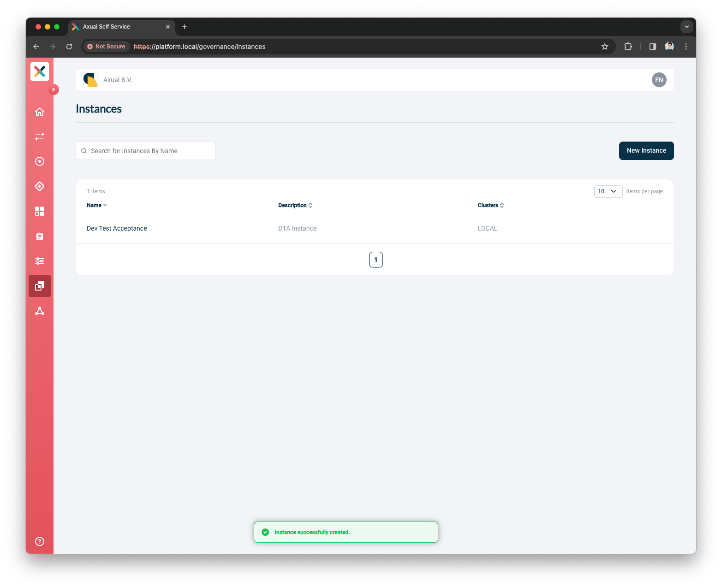Viewport: 722px width, 588px height.
Task: Open the circle-dot sidebar icon
Action: pyautogui.click(x=40, y=161)
